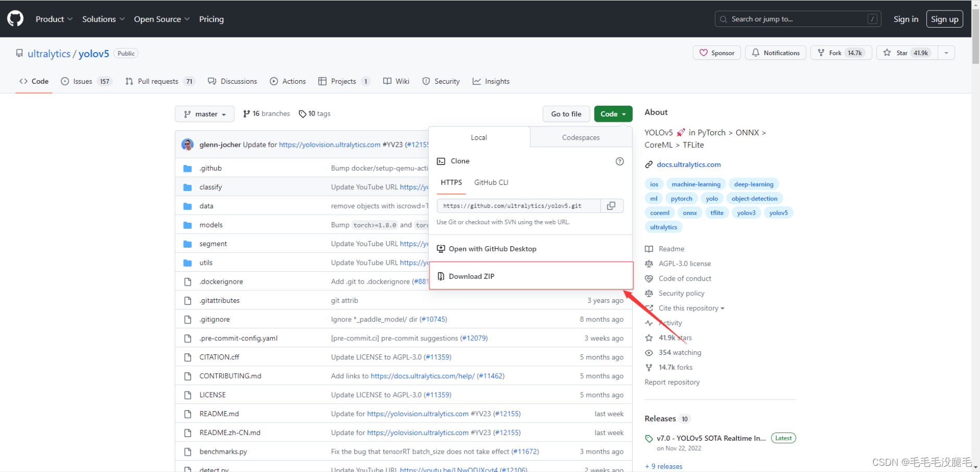Click Open with GitHub Desktop
The image size is (980, 472).
(493, 249)
